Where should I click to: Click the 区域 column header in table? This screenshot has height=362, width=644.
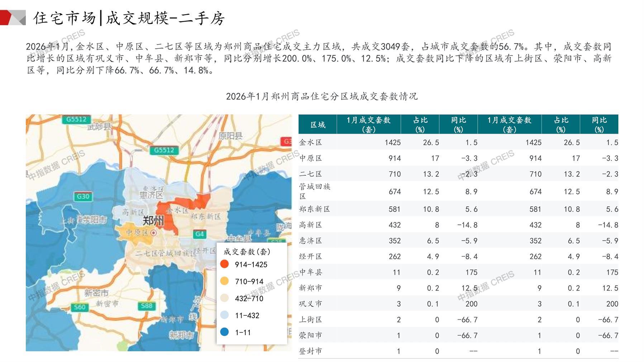pyautogui.click(x=318, y=124)
